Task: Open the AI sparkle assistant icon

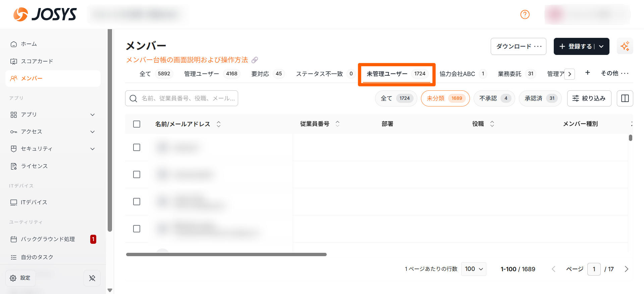Action: point(625,46)
